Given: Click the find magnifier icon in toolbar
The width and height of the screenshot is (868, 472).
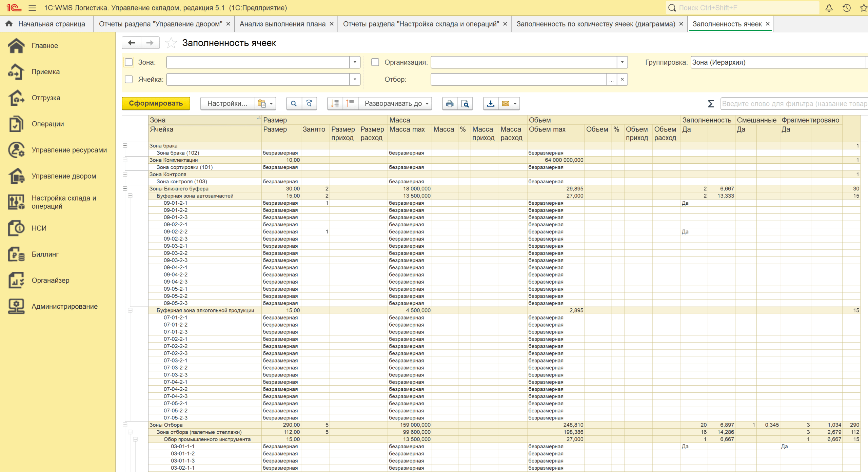Looking at the screenshot, I should coord(294,104).
